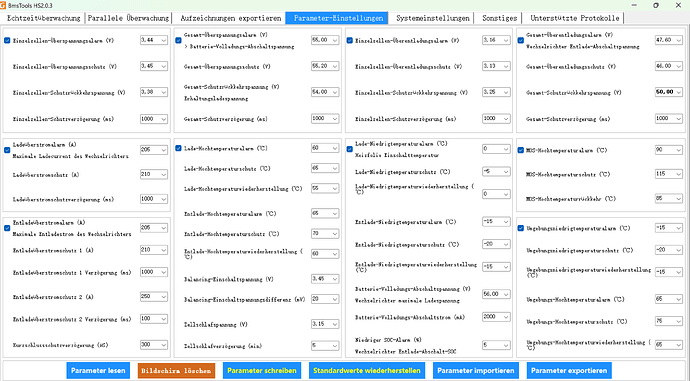
Task: Toggle the Ladeüberstromalarm checkbox
Action: click(7, 150)
